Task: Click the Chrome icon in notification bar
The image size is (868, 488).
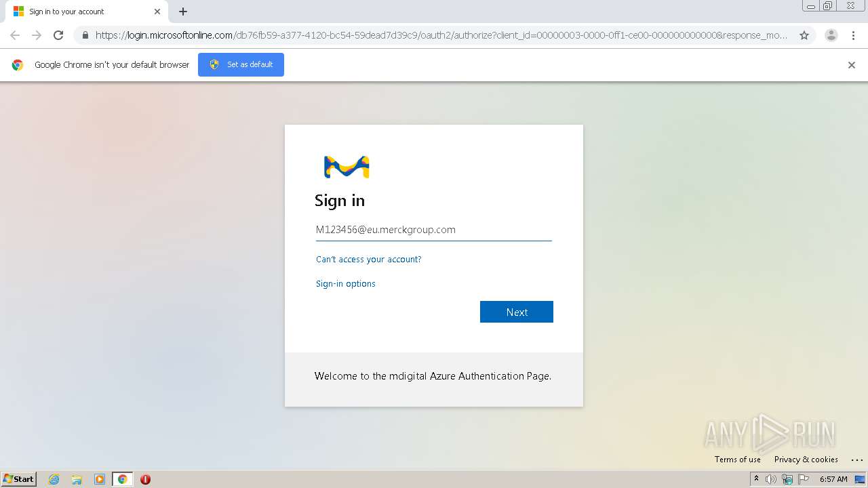Action: [x=18, y=65]
